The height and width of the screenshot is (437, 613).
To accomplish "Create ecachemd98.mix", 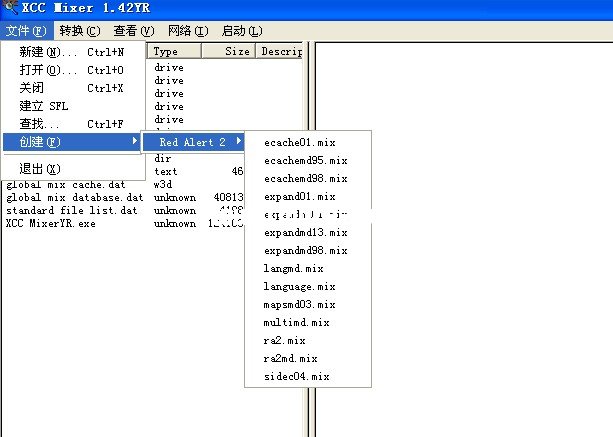I will click(308, 179).
